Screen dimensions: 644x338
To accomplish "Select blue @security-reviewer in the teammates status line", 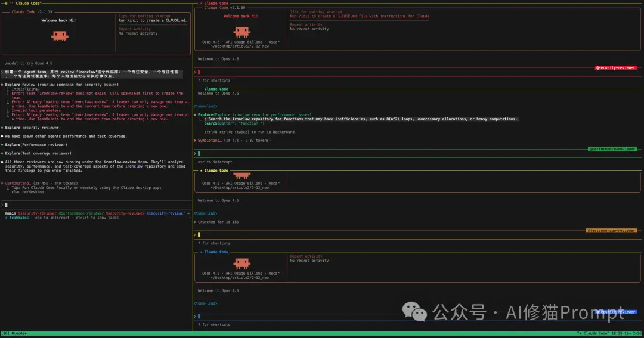I will click(x=166, y=213).
